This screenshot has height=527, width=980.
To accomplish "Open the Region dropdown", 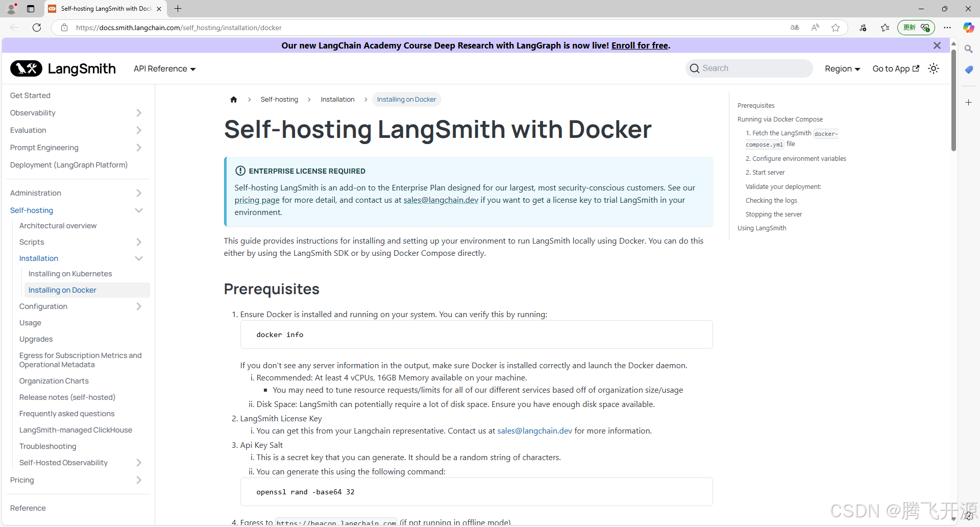I will 842,69.
